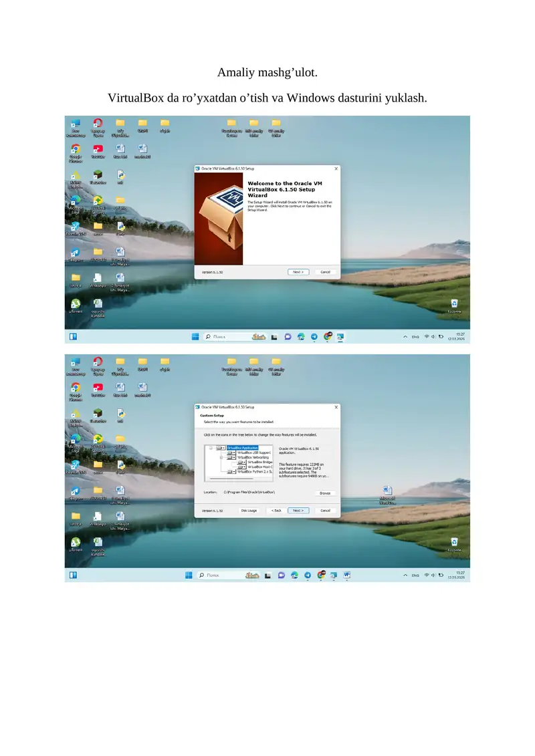
Task: Open VirtualBox Bridged feature drive dropdown
Action: (241, 463)
